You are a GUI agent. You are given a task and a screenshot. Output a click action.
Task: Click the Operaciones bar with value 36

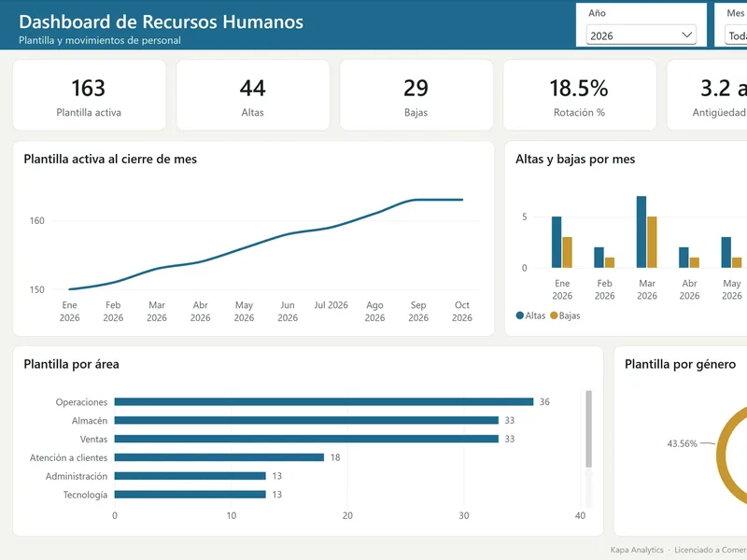pyautogui.click(x=324, y=402)
